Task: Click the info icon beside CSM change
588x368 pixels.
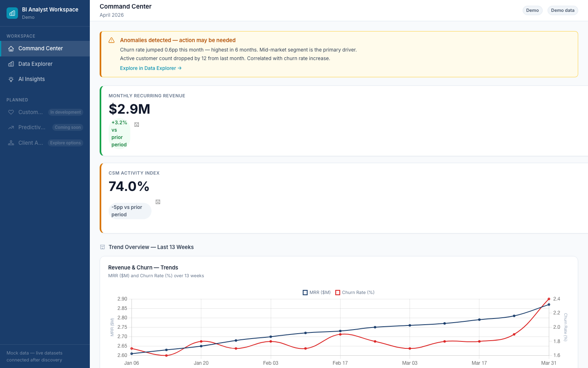Action: (x=158, y=202)
